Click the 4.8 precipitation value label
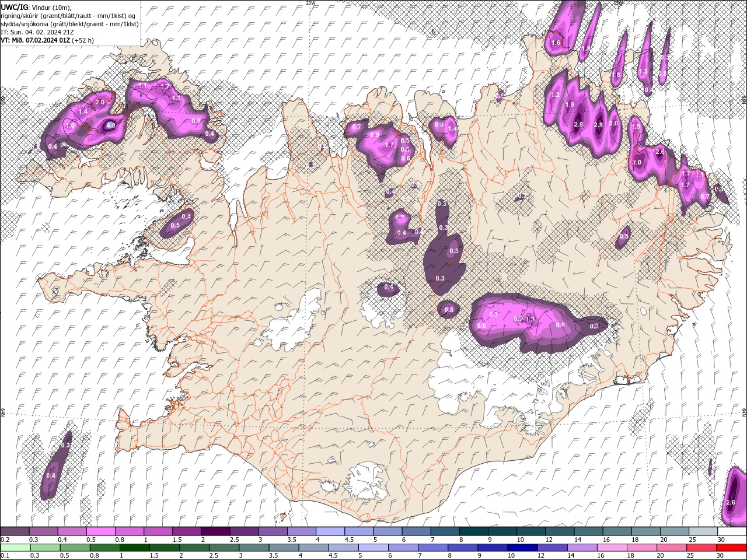Screen dimensions: 747x560 click(x=111, y=125)
